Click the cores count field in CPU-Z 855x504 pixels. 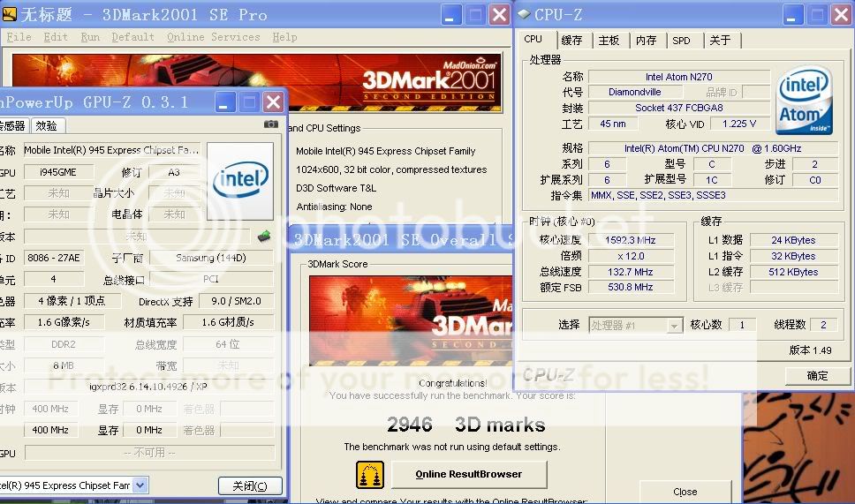click(x=742, y=325)
